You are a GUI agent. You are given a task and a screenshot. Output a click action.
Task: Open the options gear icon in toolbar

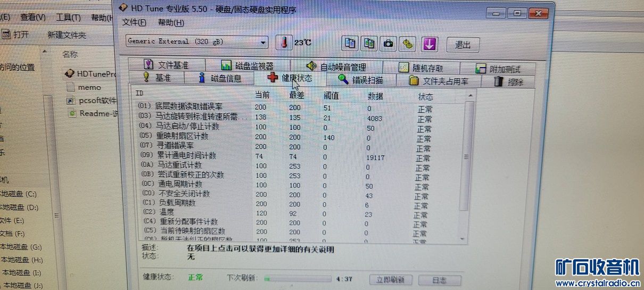click(x=408, y=44)
